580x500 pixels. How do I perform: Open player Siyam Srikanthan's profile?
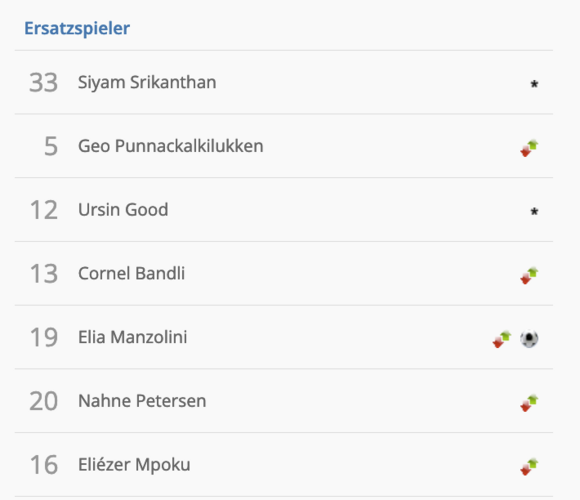coord(147,82)
